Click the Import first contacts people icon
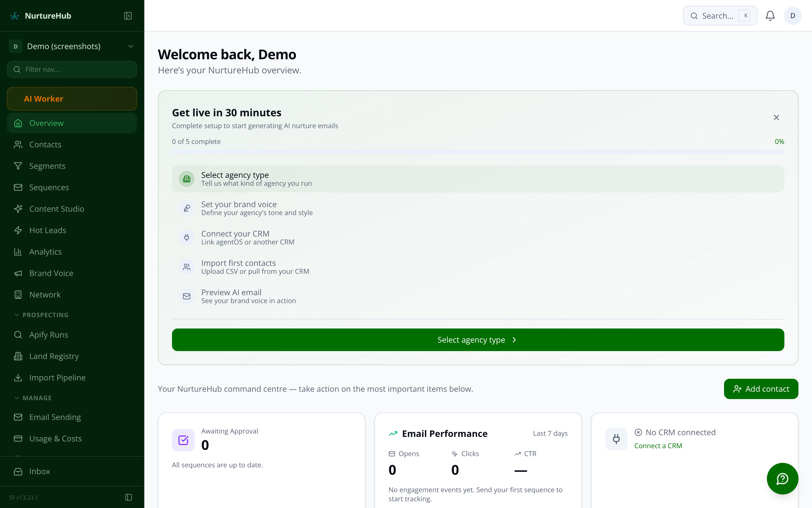The image size is (812, 508). (187, 267)
